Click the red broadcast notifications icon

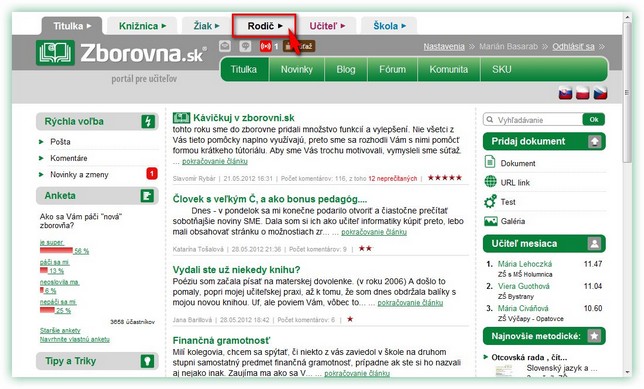(x=266, y=46)
